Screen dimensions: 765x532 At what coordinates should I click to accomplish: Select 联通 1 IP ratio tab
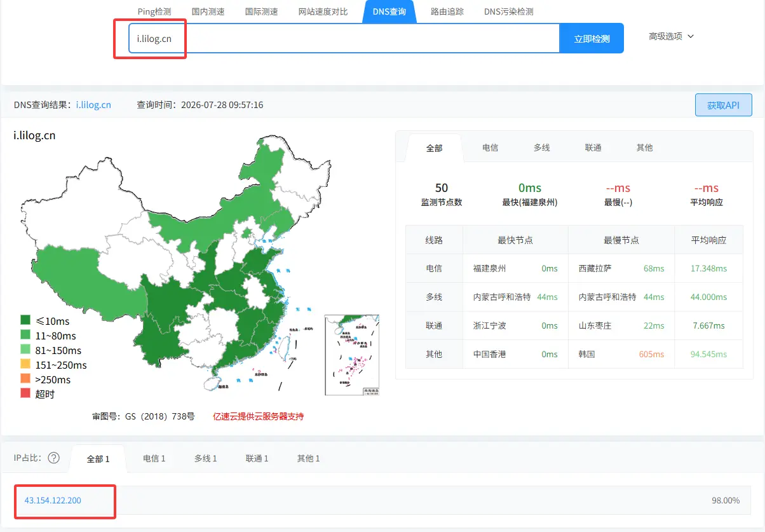(257, 458)
